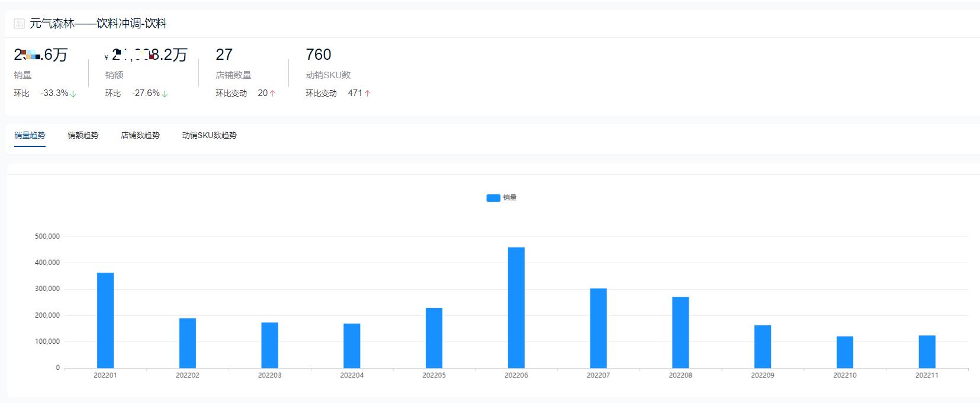This screenshot has height=403, width=980.
Task: Click the 202206 x-axis label
Action: [516, 375]
